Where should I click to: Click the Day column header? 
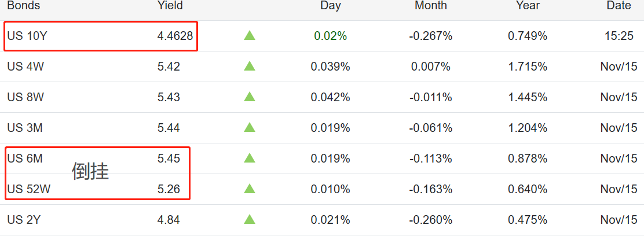coord(330,6)
